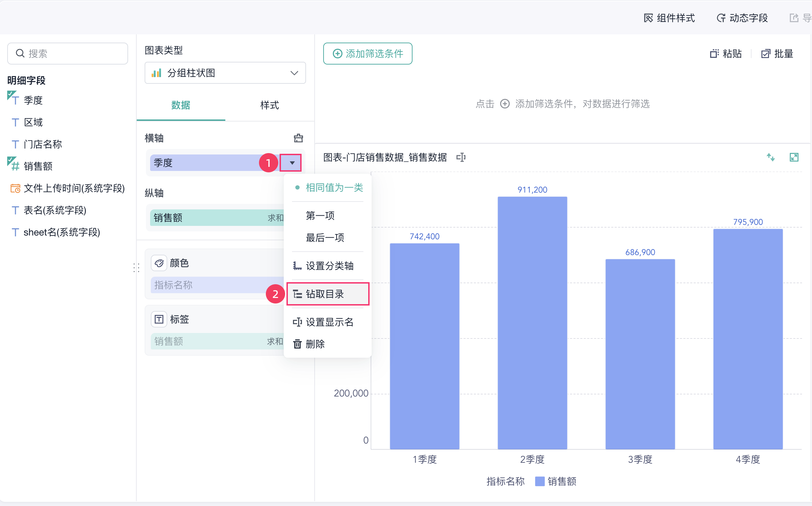Select 设置显示名 menu item
812x506 pixels.
click(328, 322)
